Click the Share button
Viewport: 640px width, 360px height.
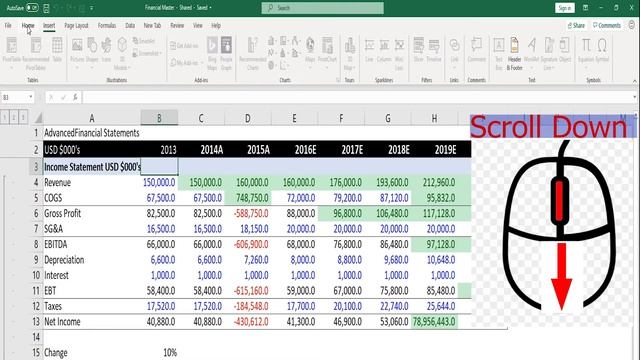[576, 25]
